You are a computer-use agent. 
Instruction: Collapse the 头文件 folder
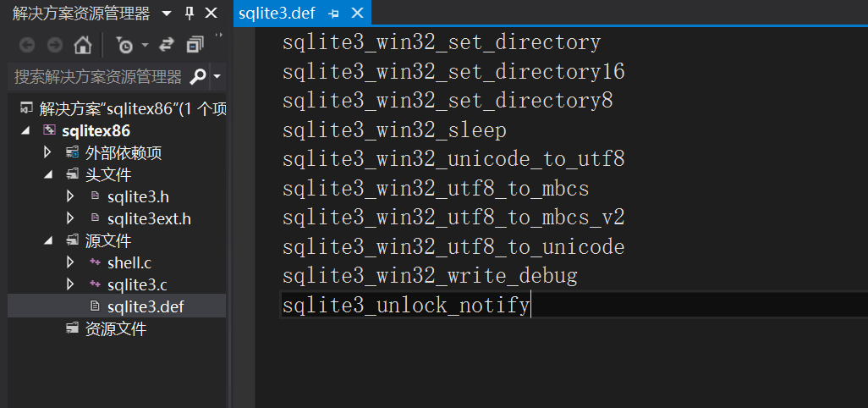[x=47, y=175]
